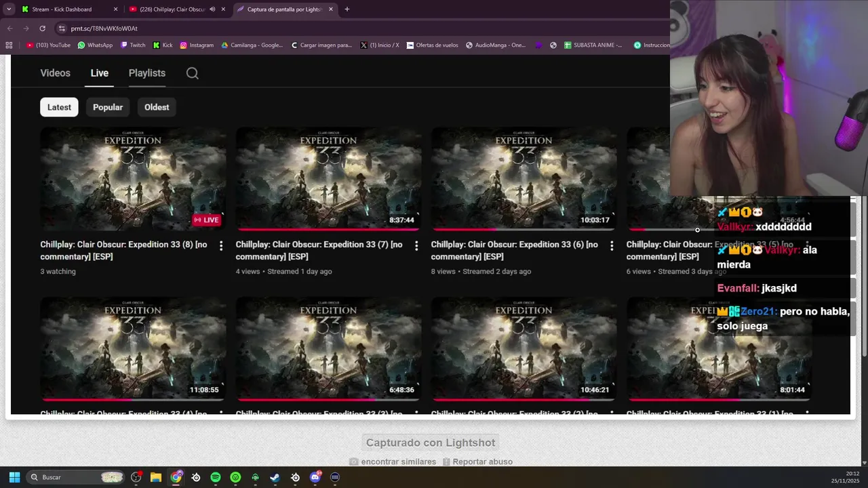This screenshot has height=488, width=868.
Task: Open Chillplay Expedition 33 (6) title
Action: (514, 251)
